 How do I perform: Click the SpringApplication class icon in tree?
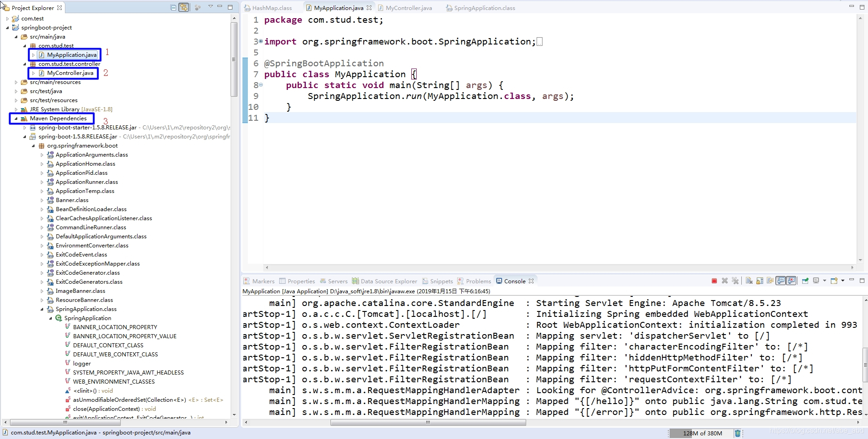pos(59,318)
